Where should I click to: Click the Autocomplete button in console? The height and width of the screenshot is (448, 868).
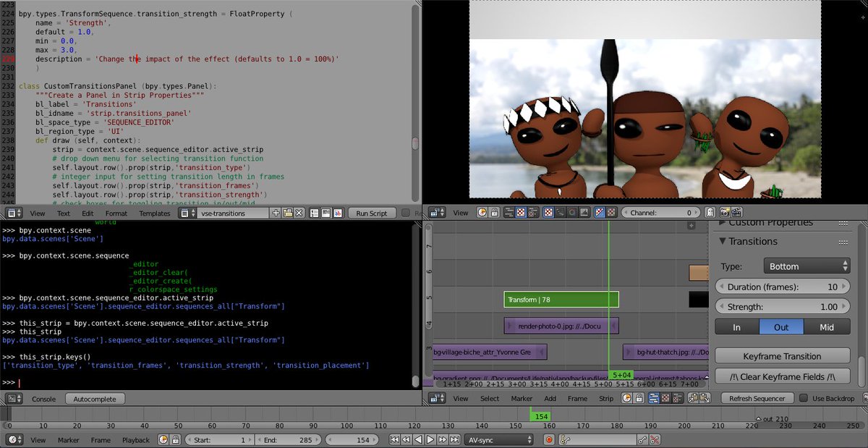[95, 399]
